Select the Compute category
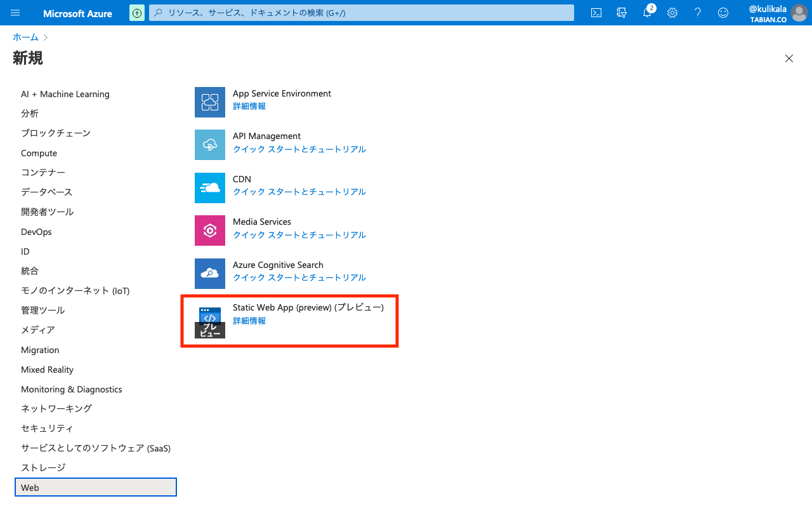The width and height of the screenshot is (812, 508). [x=39, y=153]
